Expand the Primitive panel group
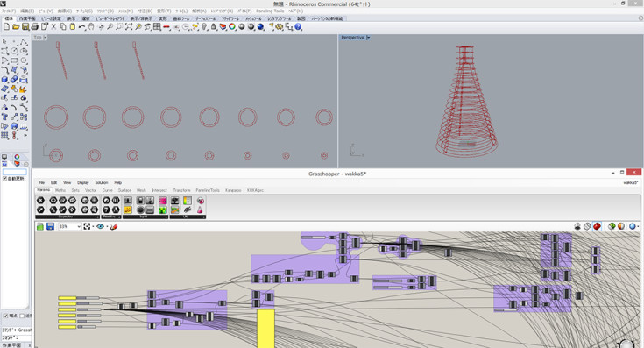This screenshot has width=644, height=348. (x=119, y=217)
